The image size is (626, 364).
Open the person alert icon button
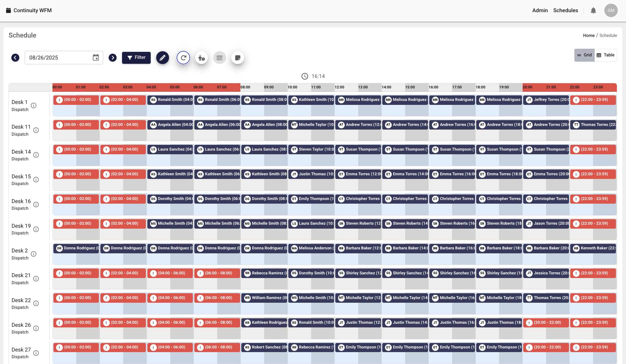(201, 58)
